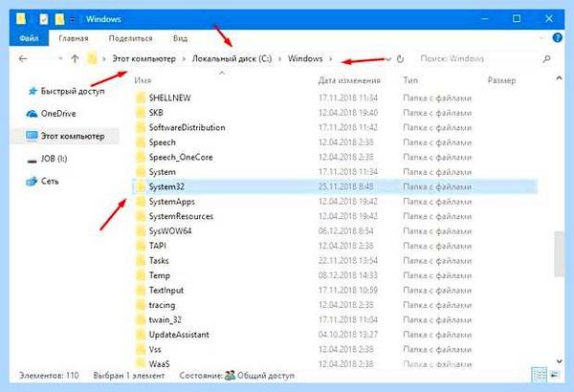Open the Главная ribbon tab
The height and width of the screenshot is (392, 574).
point(74,38)
